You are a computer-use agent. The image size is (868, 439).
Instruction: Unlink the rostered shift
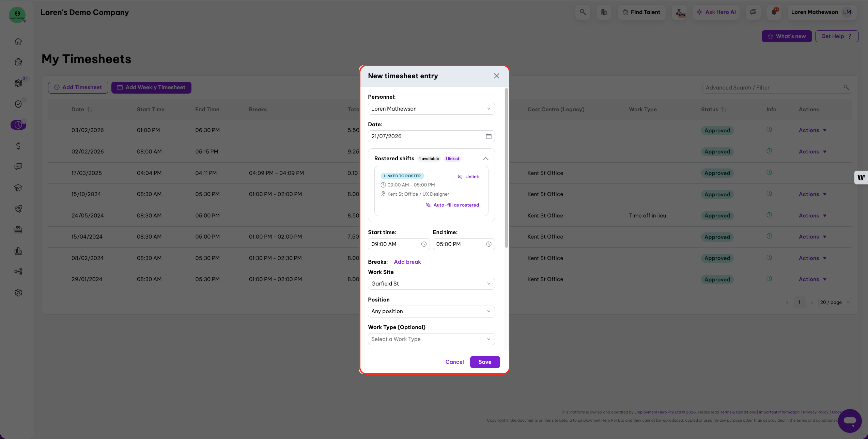[x=468, y=177]
